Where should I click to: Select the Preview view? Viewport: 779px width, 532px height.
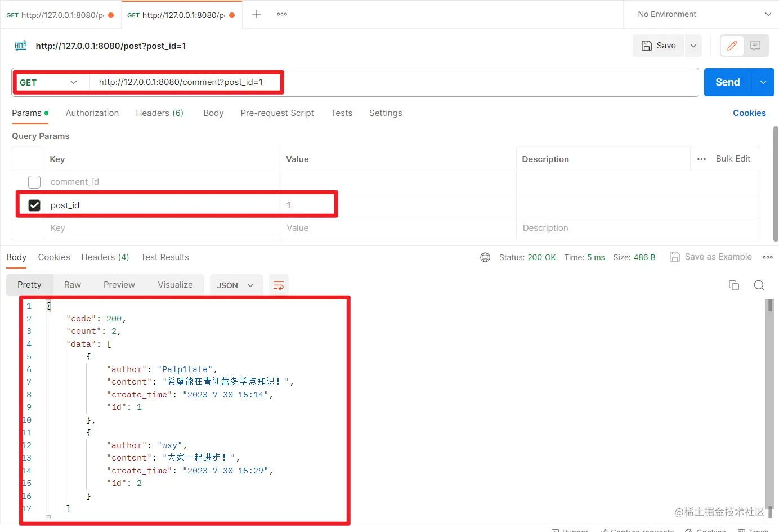tap(119, 285)
